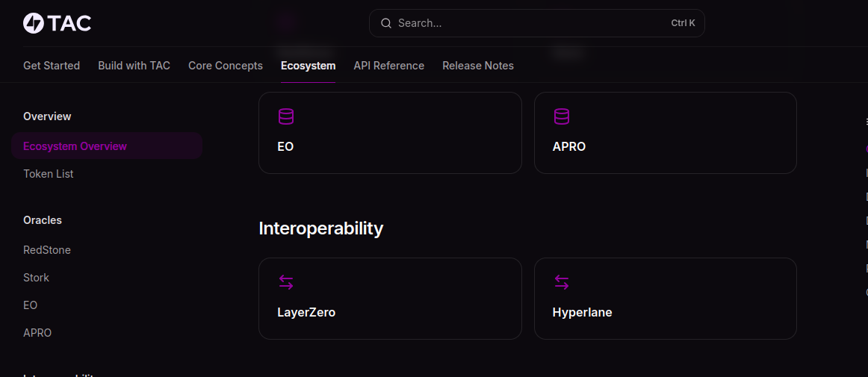Open the Get Started tab

(x=52, y=66)
